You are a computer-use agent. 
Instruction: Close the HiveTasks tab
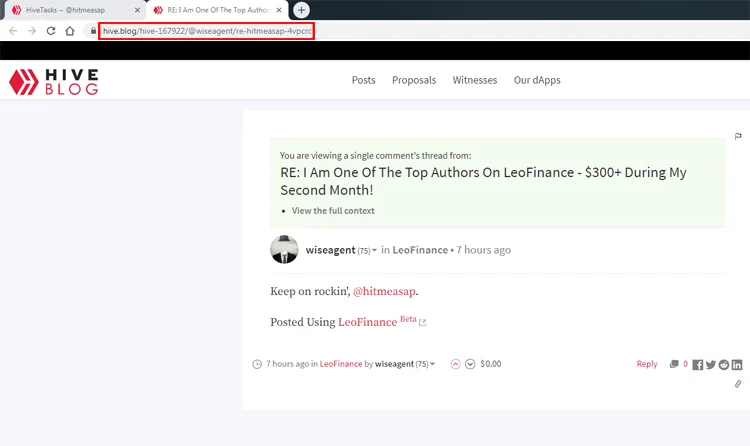tap(137, 10)
